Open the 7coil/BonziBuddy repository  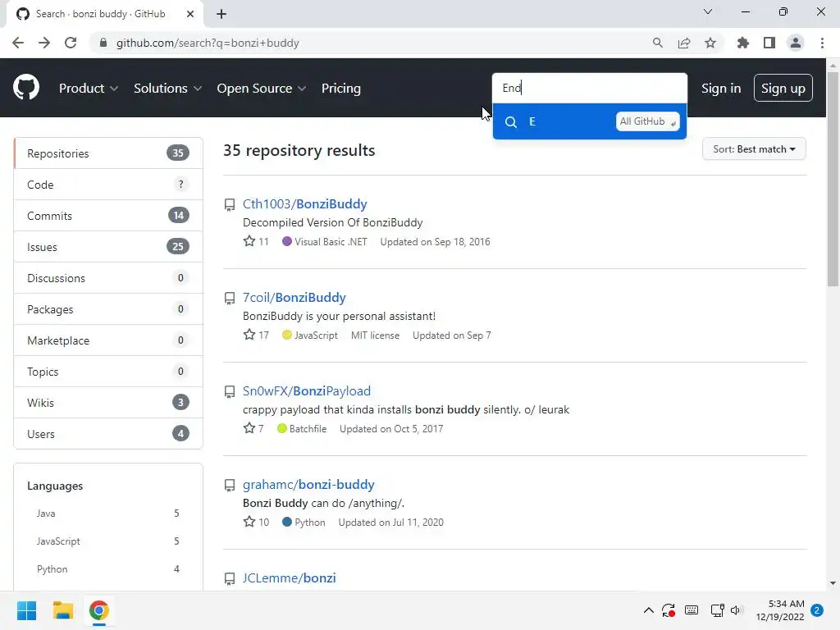(294, 297)
